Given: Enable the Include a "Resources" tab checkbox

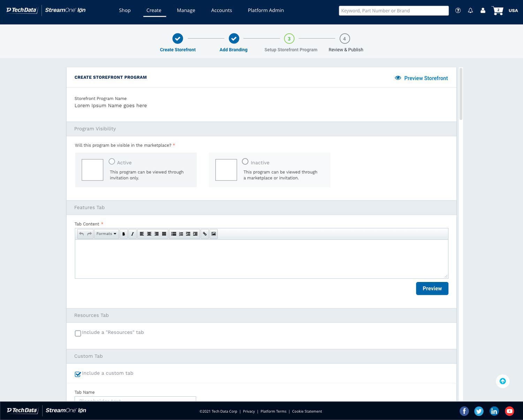Looking at the screenshot, I should (78, 333).
